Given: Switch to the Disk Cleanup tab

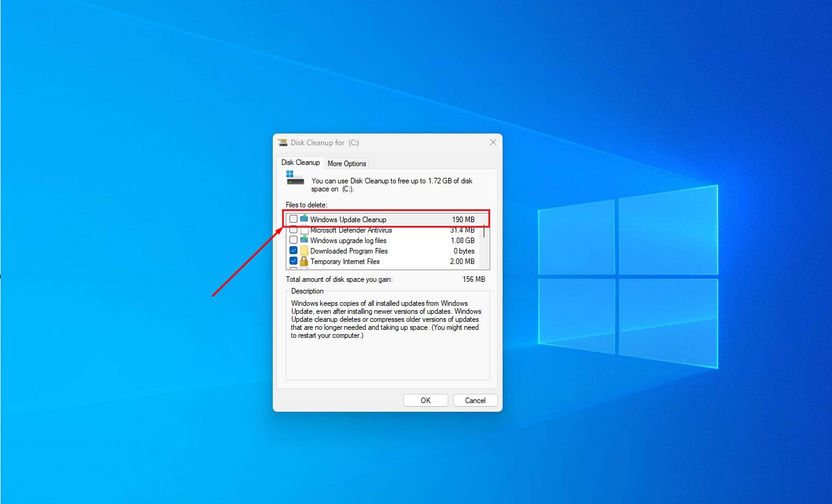Looking at the screenshot, I should (301, 162).
